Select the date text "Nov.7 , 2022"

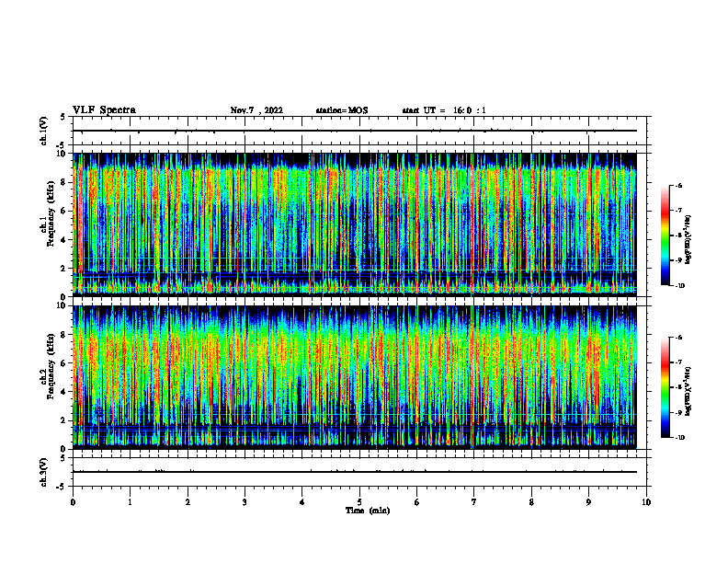point(256,110)
